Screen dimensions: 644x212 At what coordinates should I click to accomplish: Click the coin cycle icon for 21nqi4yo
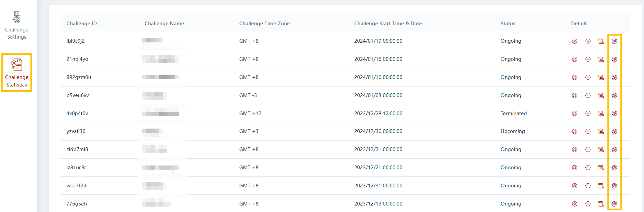click(x=614, y=59)
